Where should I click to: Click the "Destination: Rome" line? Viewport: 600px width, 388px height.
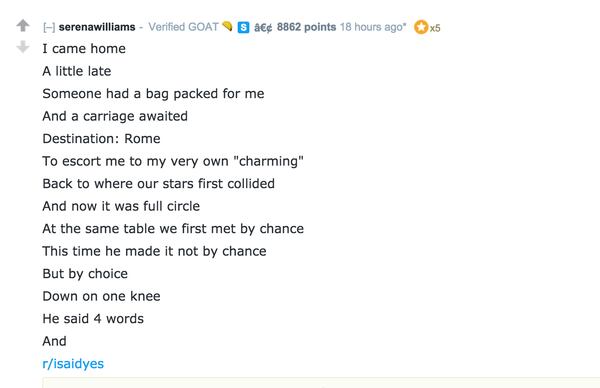(x=101, y=139)
